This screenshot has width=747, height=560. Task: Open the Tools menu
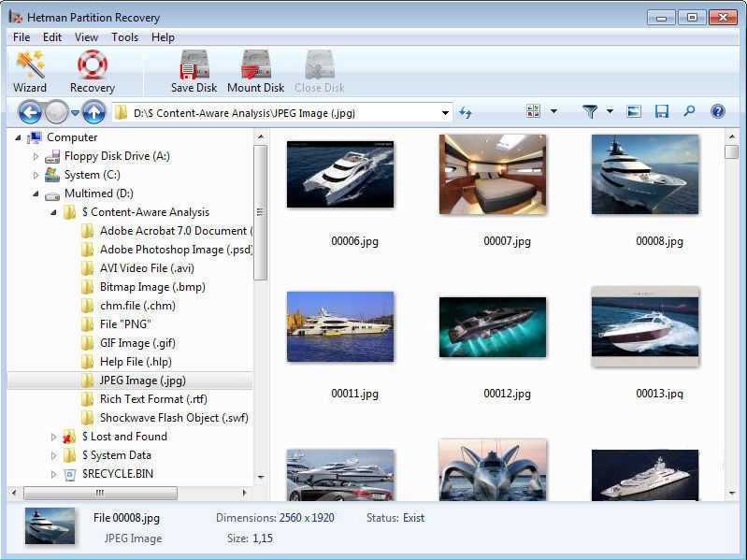pyautogui.click(x=125, y=37)
